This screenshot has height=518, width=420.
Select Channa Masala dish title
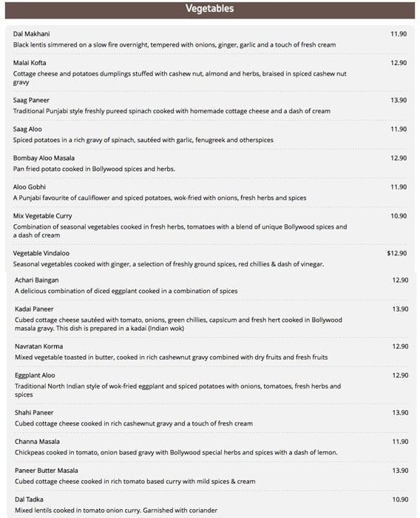pos(37,442)
